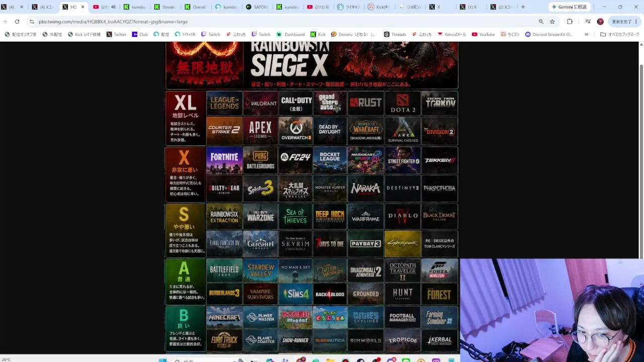Open the ちくラン bookmark
The image size is (644, 362).
point(510,35)
